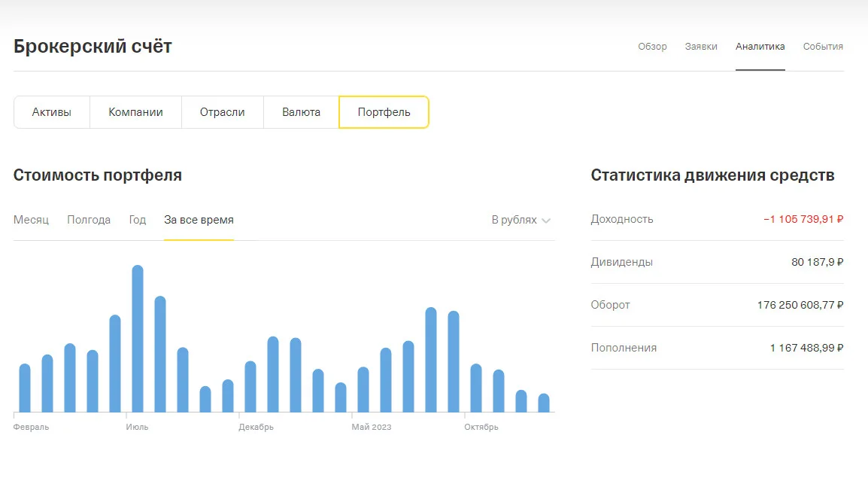The height and width of the screenshot is (481, 868).
Task: Click the Статистика движения средств heading
Action: (x=712, y=175)
